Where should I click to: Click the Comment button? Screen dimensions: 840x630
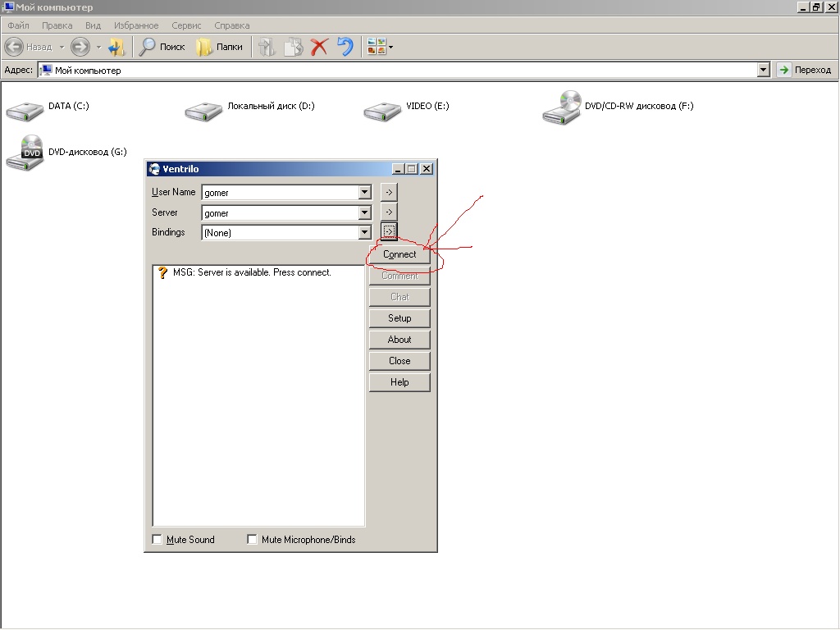pyautogui.click(x=399, y=276)
